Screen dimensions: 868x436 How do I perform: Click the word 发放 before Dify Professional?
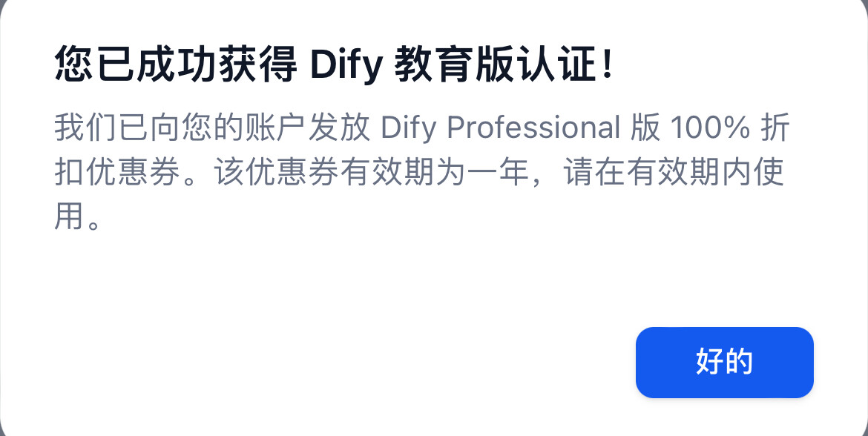coord(339,128)
